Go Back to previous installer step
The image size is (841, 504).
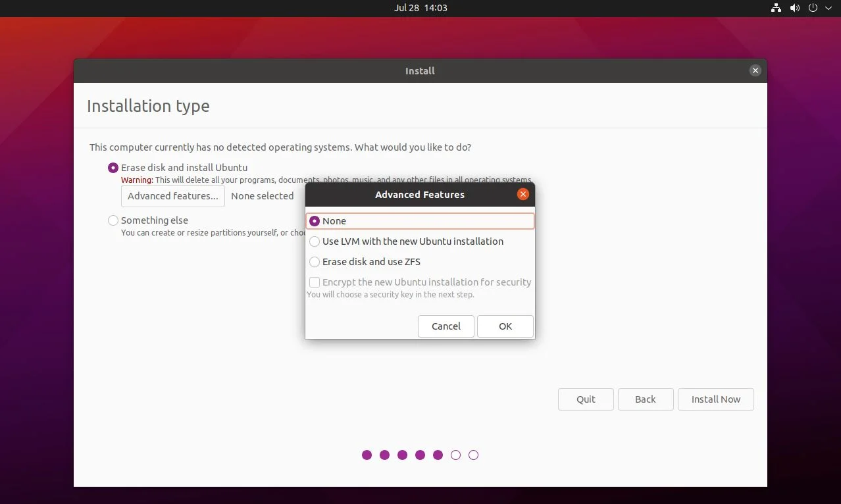[x=646, y=399]
